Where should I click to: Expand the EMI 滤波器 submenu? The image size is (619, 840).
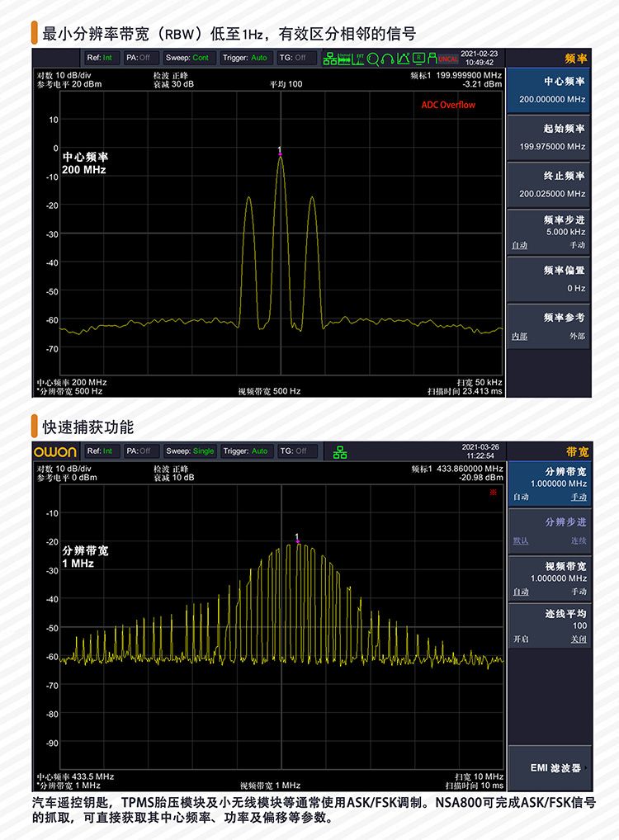(x=548, y=768)
